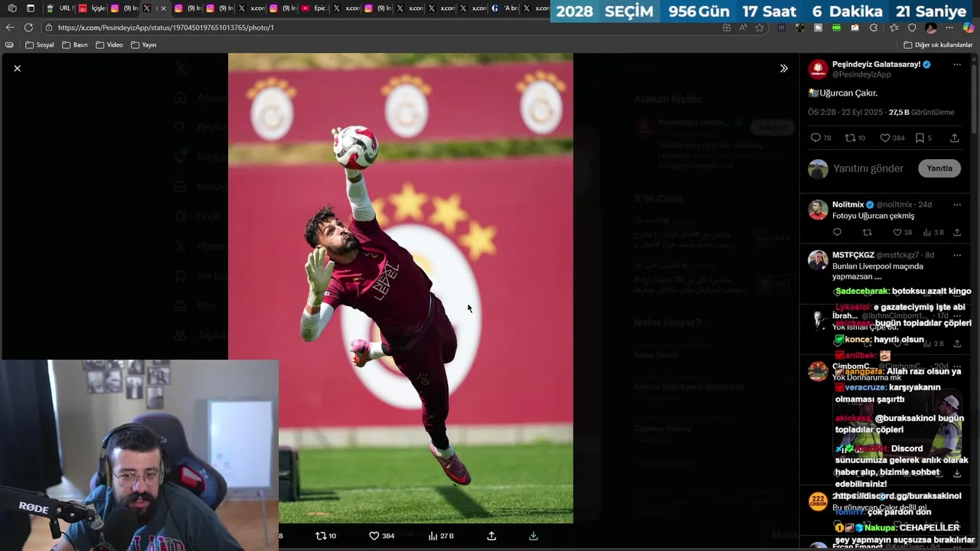Open the @PesindeyizApp handle link
The width and height of the screenshot is (980, 551).
tap(861, 74)
